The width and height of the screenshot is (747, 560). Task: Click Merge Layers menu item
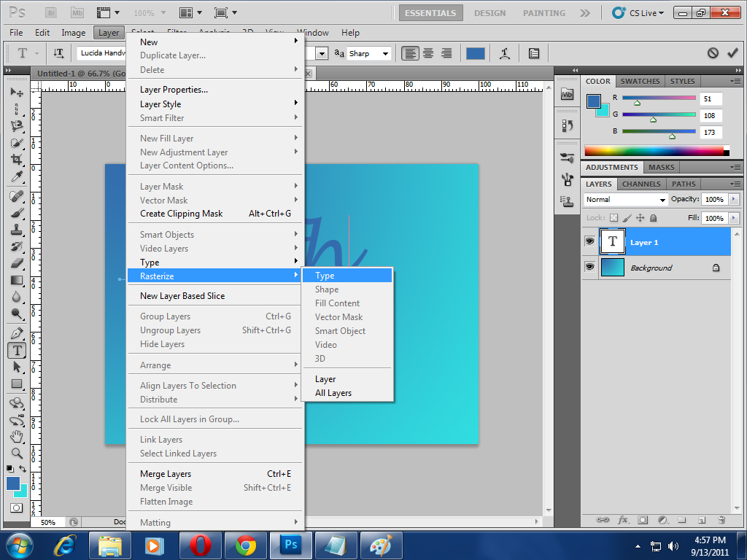pyautogui.click(x=215, y=474)
